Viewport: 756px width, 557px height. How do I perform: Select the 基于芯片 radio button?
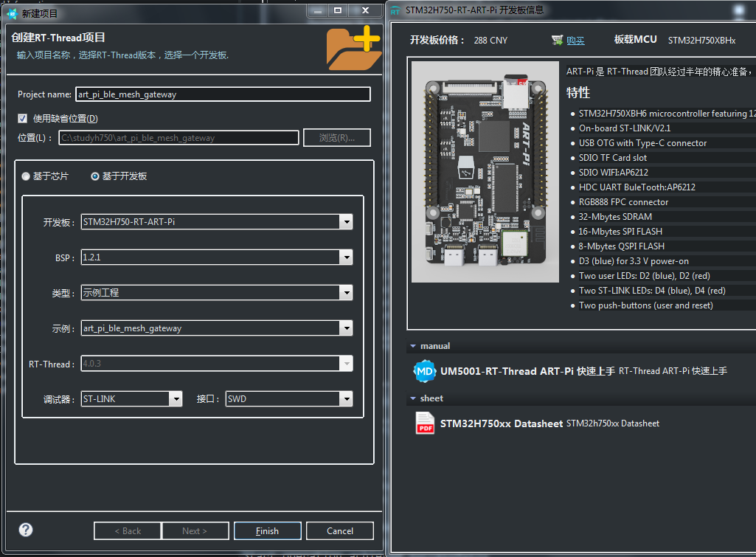tap(26, 175)
